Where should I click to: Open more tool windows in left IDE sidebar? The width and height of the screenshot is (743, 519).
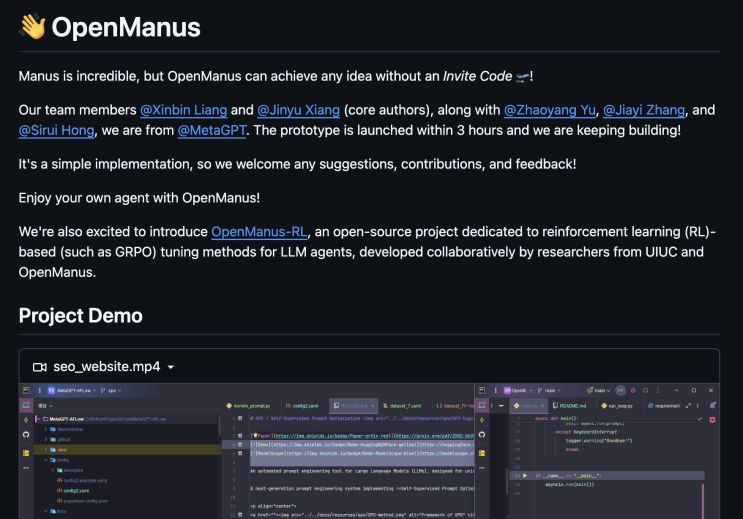[26, 468]
